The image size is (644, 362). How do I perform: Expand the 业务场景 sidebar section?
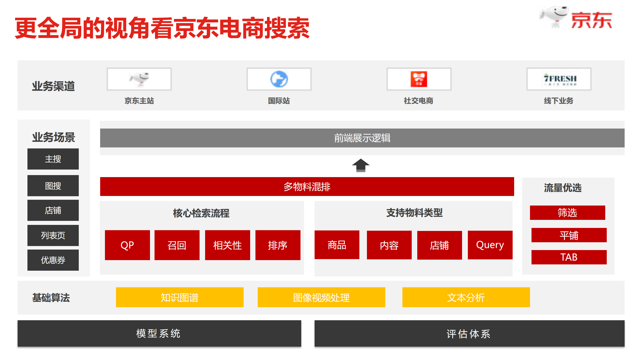coord(53,137)
